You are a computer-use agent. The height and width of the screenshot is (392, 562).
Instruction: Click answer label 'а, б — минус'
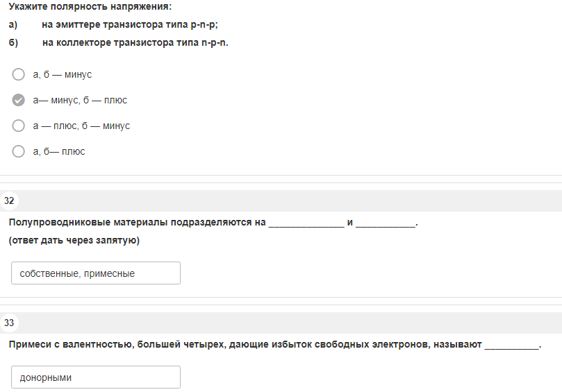(63, 74)
